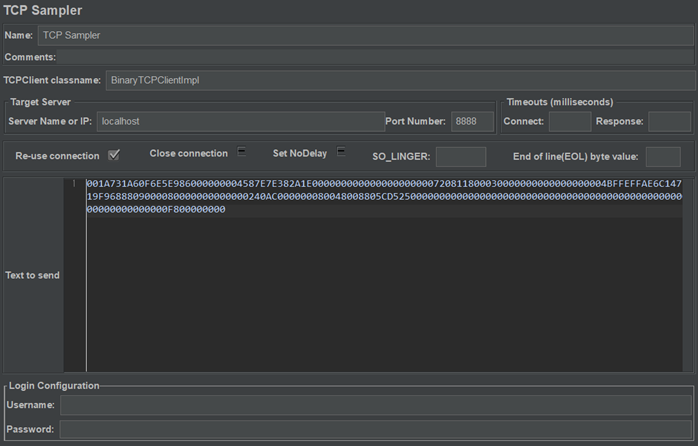Click the End of line byte value field

663,157
